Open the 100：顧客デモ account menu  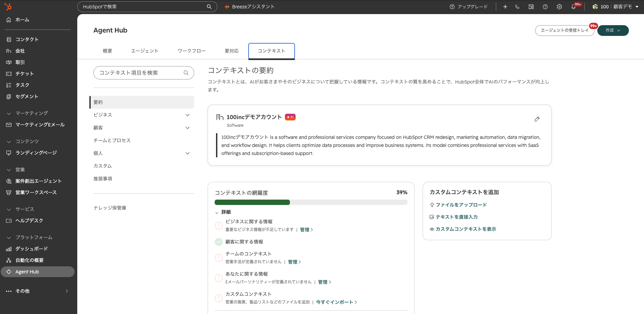click(615, 7)
